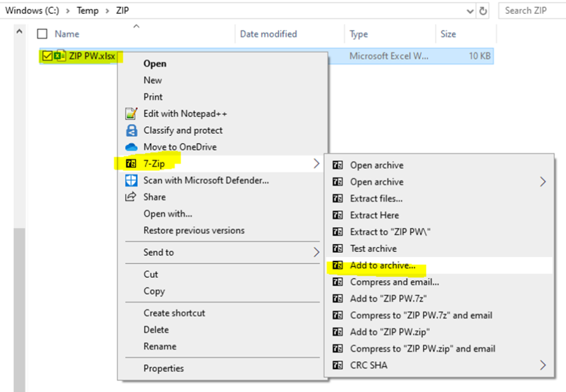The height and width of the screenshot is (392, 566).
Task: Click the Share arrow icon
Action: click(x=131, y=196)
